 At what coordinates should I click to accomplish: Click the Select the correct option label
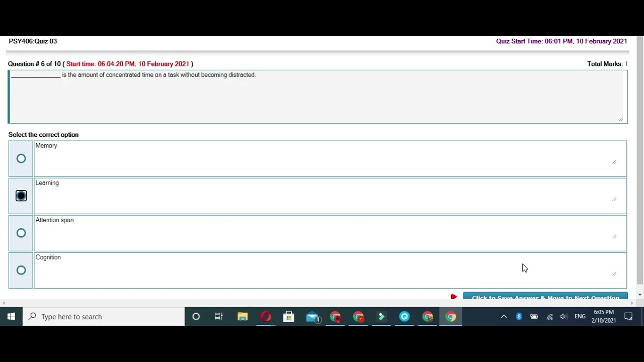click(43, 135)
